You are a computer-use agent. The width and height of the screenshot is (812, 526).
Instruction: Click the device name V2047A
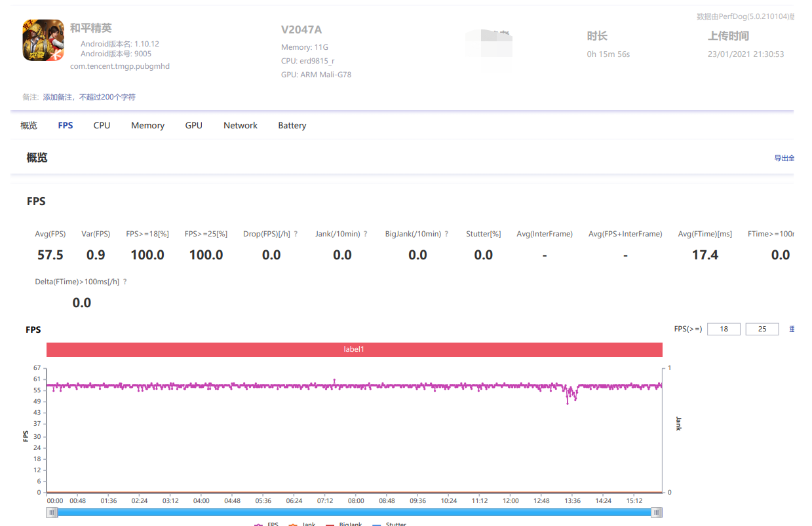click(x=301, y=29)
